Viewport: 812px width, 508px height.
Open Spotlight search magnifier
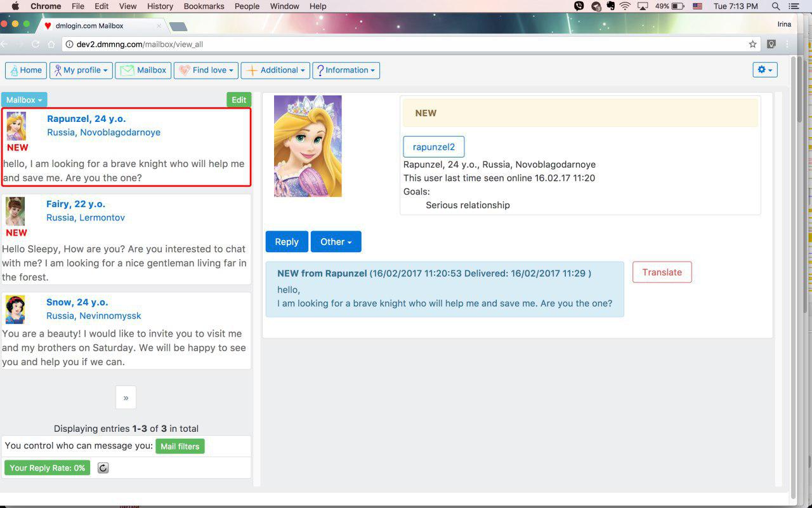tap(776, 6)
